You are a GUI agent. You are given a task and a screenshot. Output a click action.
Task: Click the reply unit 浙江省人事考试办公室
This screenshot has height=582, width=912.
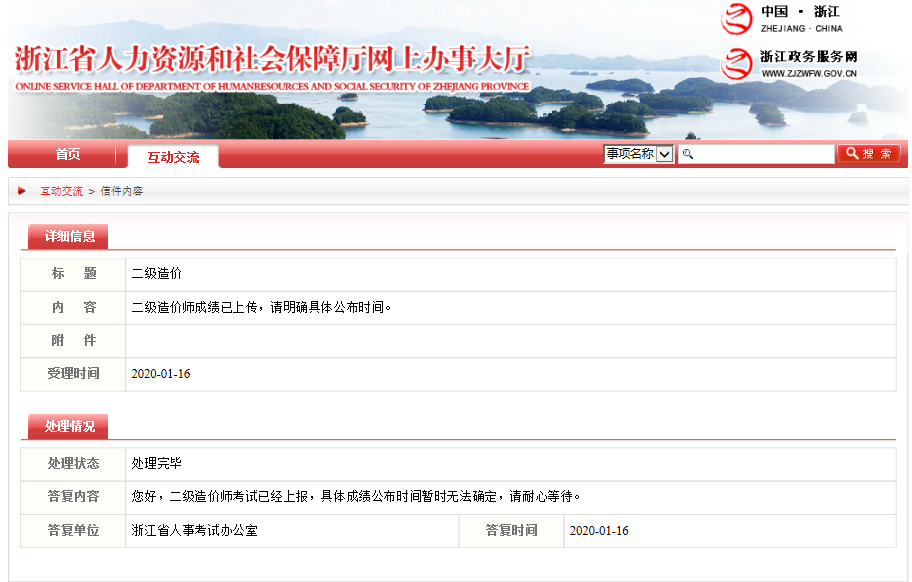(194, 531)
